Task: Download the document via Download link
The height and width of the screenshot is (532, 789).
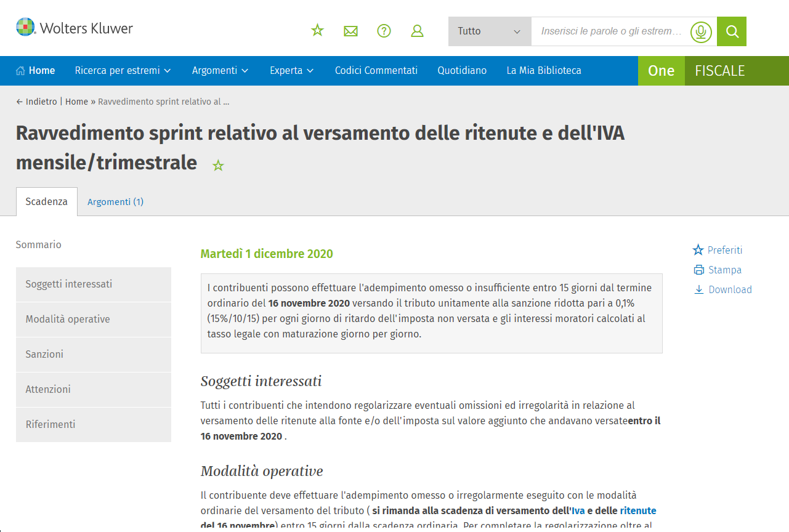Action: coord(730,289)
